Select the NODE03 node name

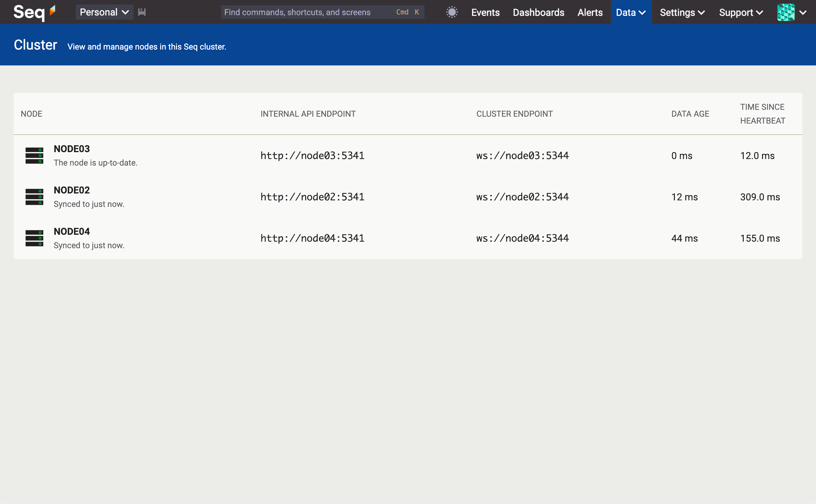point(72,149)
